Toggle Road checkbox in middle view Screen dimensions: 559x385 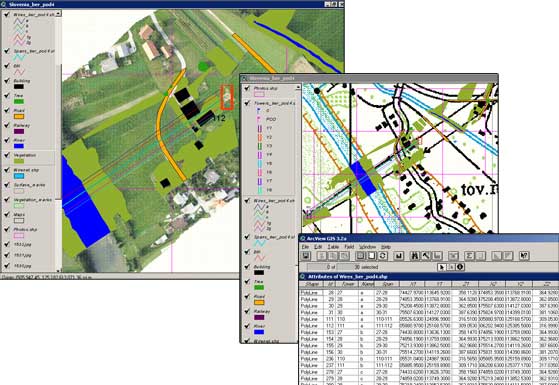click(247, 297)
